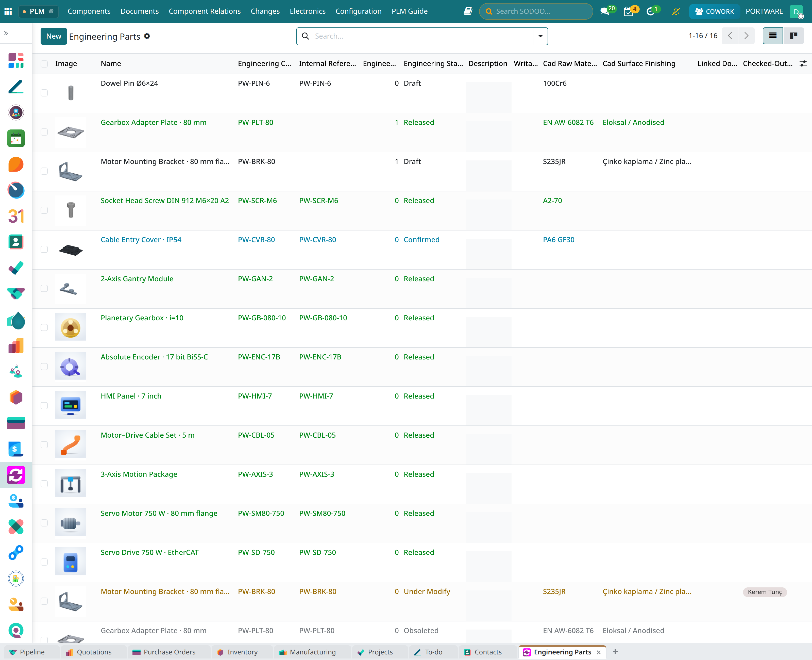Toggle the search filter dropdown arrow
The height and width of the screenshot is (660, 812).
click(540, 36)
